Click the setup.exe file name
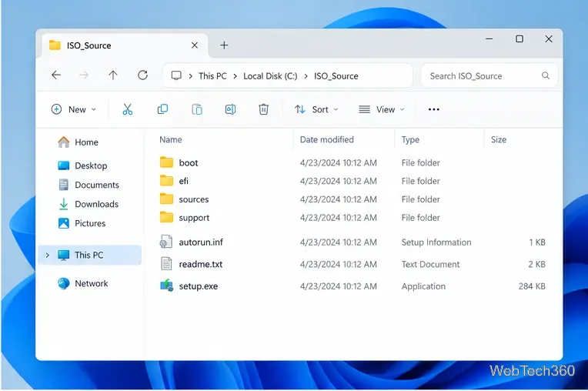The image size is (588, 391). (x=199, y=286)
